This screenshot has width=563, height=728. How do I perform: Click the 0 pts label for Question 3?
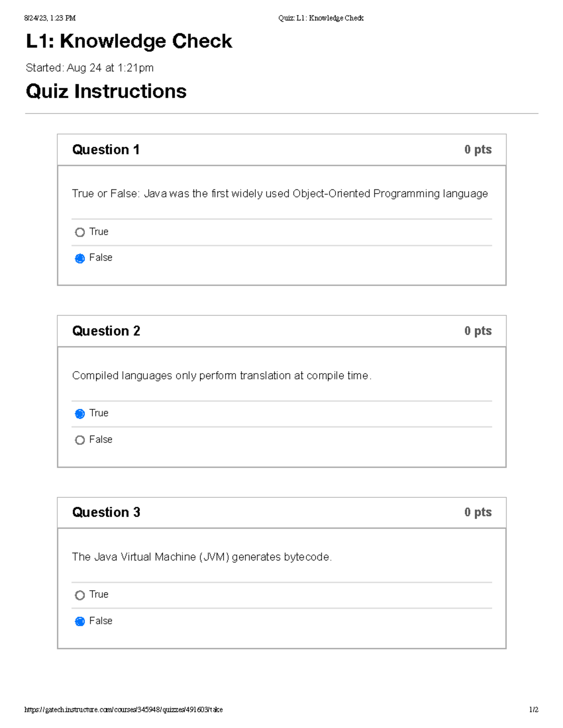tap(478, 512)
